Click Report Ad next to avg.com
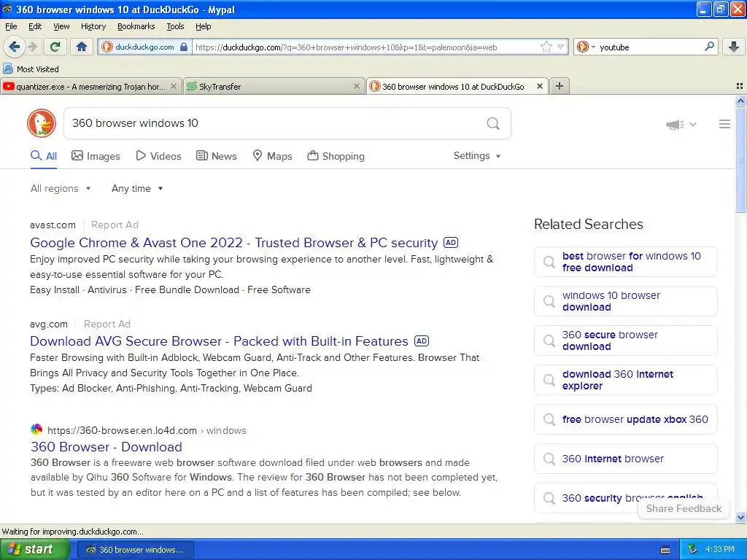 point(107,324)
